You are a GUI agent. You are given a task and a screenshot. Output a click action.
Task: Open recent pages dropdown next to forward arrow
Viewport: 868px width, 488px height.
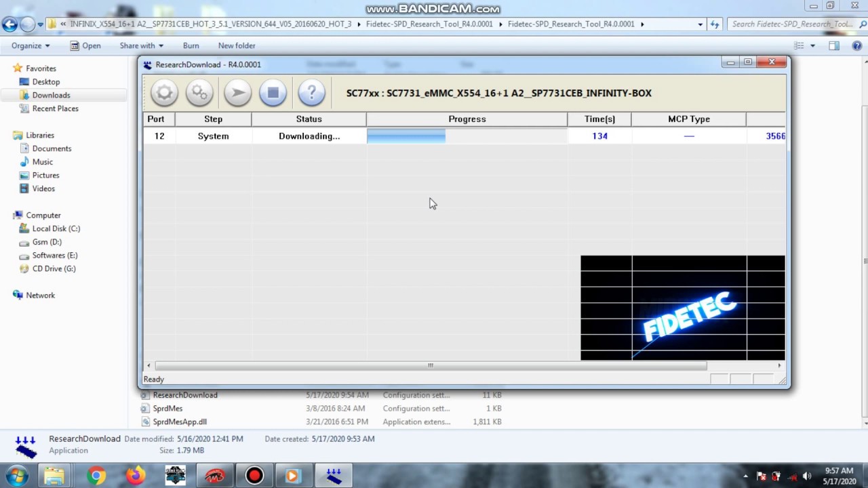click(41, 25)
